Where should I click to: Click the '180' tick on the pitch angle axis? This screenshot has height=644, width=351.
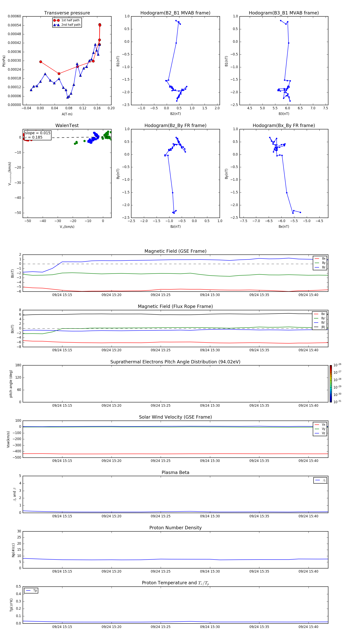[x=18, y=365]
